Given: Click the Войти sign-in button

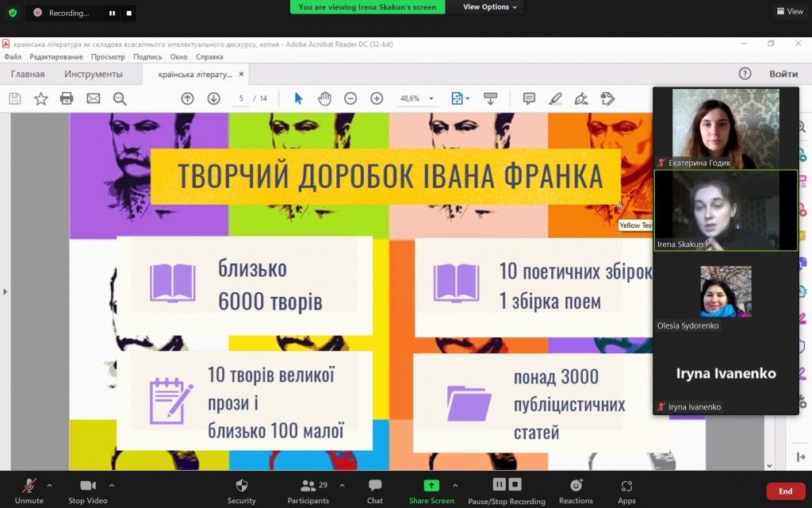Looking at the screenshot, I should (x=783, y=74).
